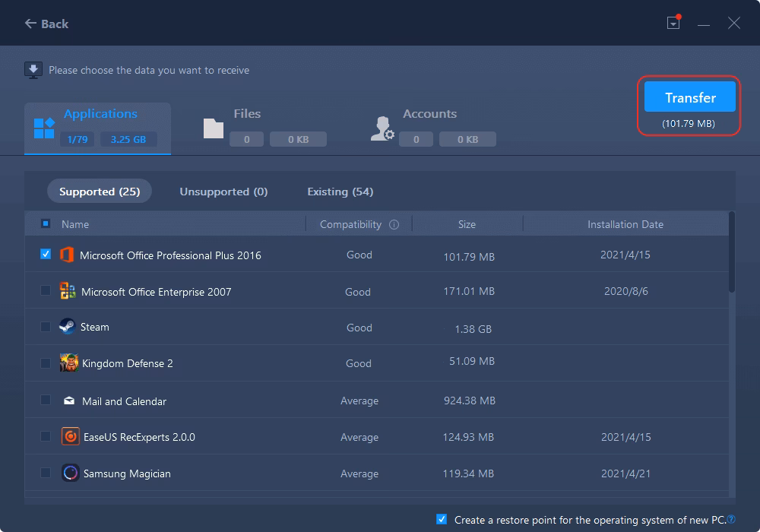Viewport: 760px width, 532px height.
Task: Open the restore point help icon
Action: (731, 519)
